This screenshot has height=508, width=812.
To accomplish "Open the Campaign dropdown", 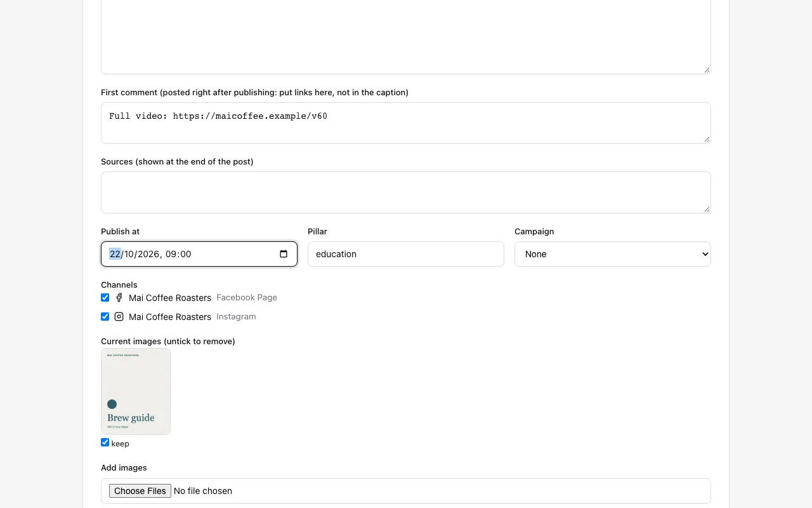I will 613,254.
